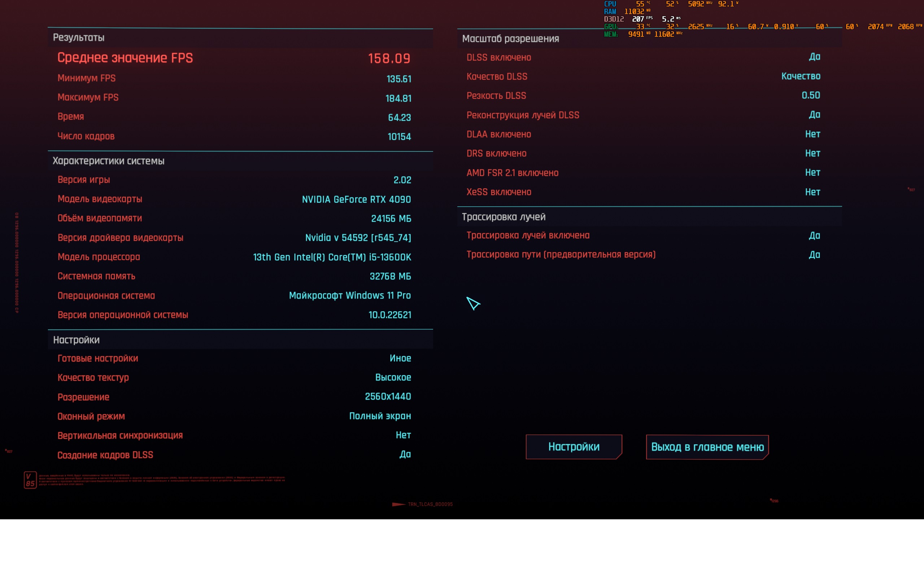
Task: Click the Да value for DLSS включено
Action: click(814, 57)
